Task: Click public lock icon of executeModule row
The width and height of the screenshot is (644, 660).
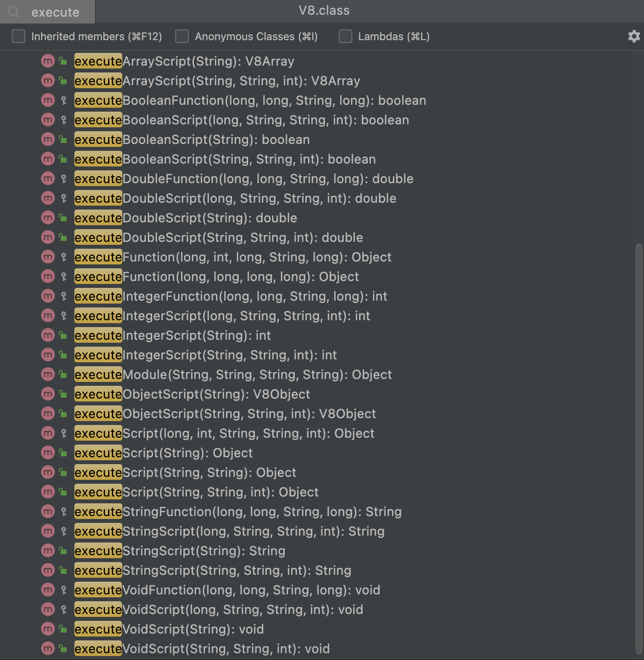Action: (63, 375)
